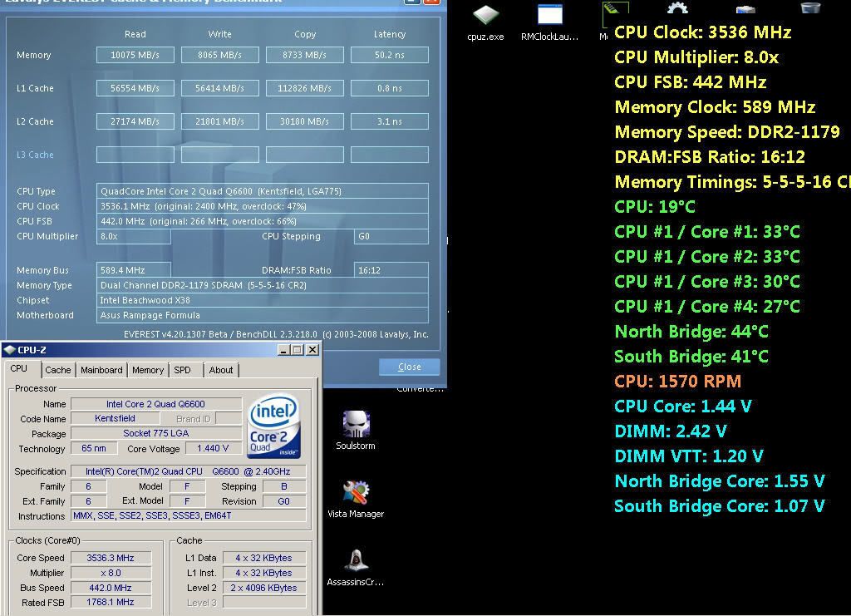Click the CPU-Z Name field Intel Core 2 Quad Q6600
The width and height of the screenshot is (851, 616).
[x=156, y=404]
